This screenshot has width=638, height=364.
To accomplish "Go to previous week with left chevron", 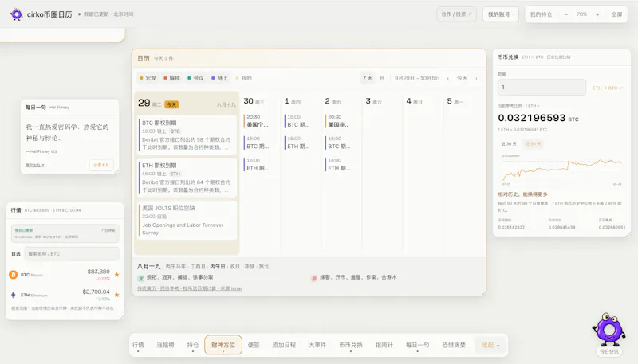I will point(448,78).
